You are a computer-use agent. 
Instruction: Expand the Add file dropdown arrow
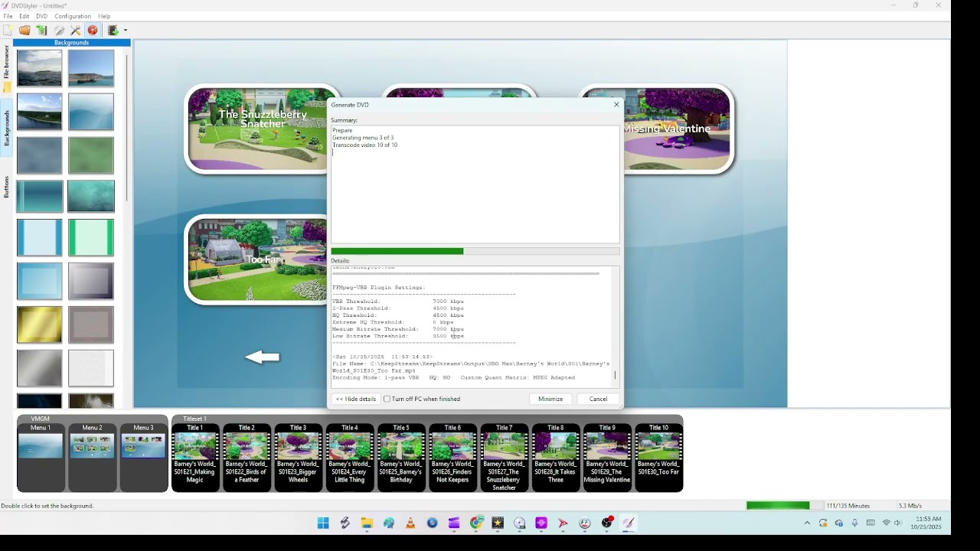click(x=125, y=31)
